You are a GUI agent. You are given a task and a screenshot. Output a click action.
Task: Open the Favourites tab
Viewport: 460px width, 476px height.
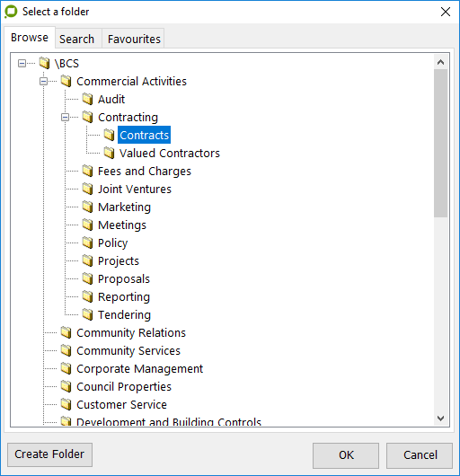pos(134,39)
